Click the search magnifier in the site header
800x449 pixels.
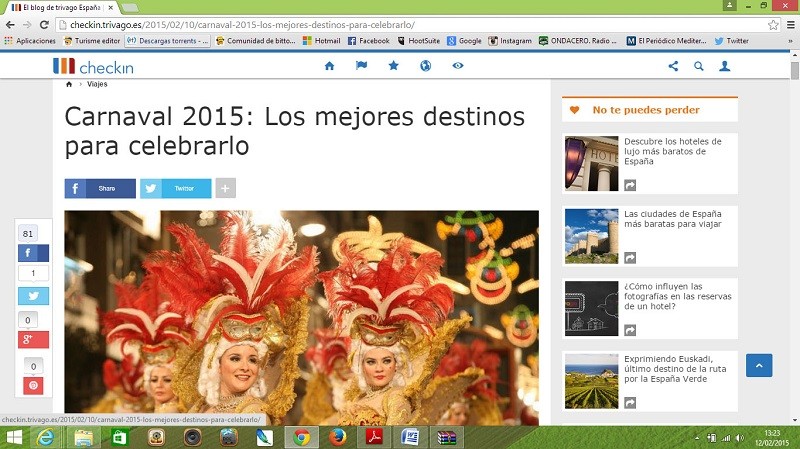699,66
